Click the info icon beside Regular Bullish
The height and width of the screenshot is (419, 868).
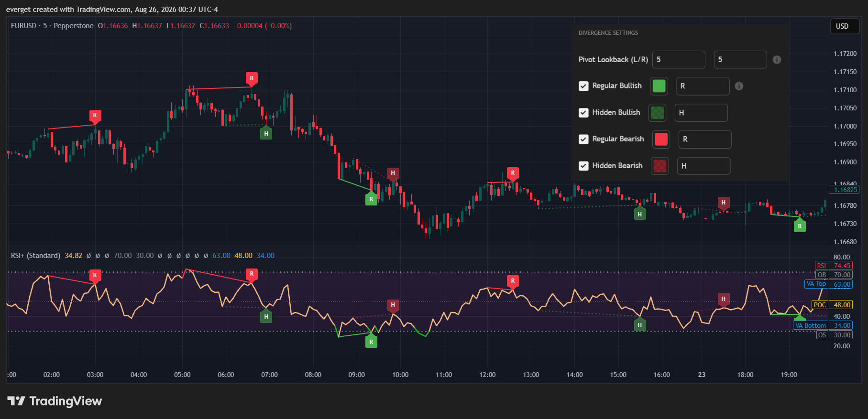click(x=739, y=86)
